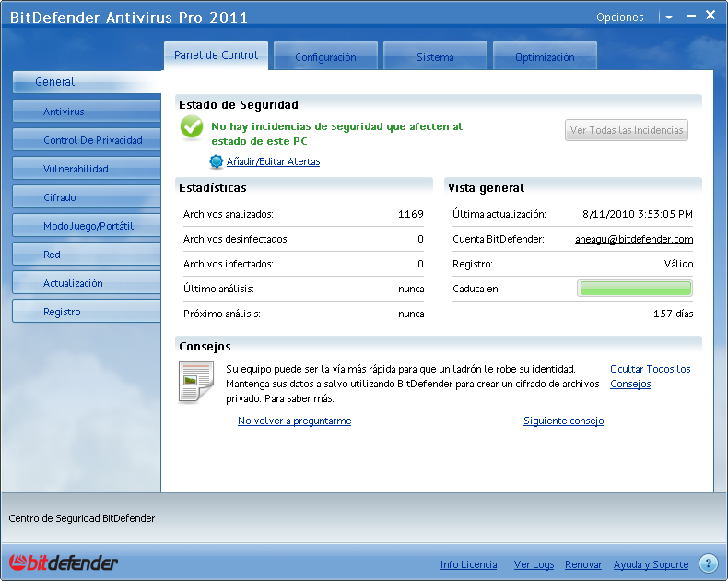Open the Optimización tab

(x=545, y=57)
